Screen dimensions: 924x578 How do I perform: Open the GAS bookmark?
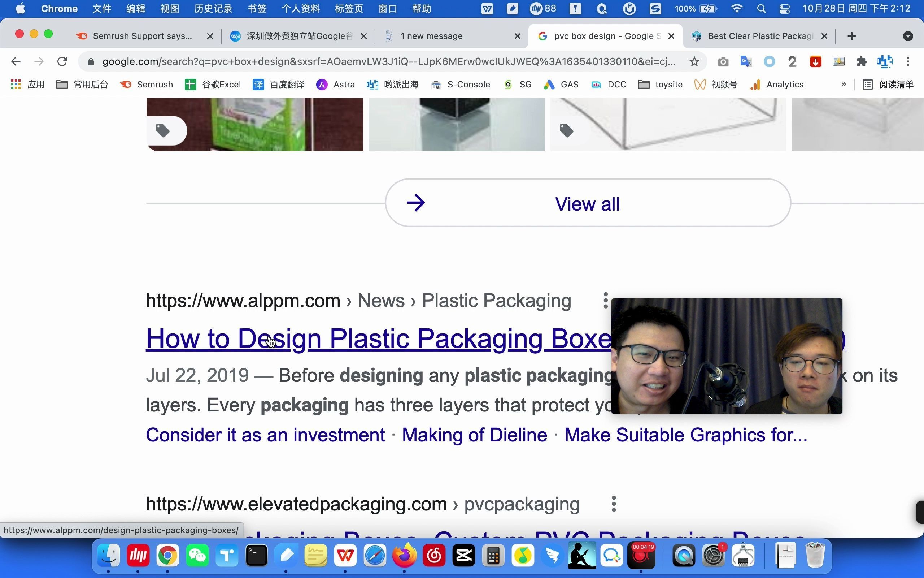(x=561, y=84)
